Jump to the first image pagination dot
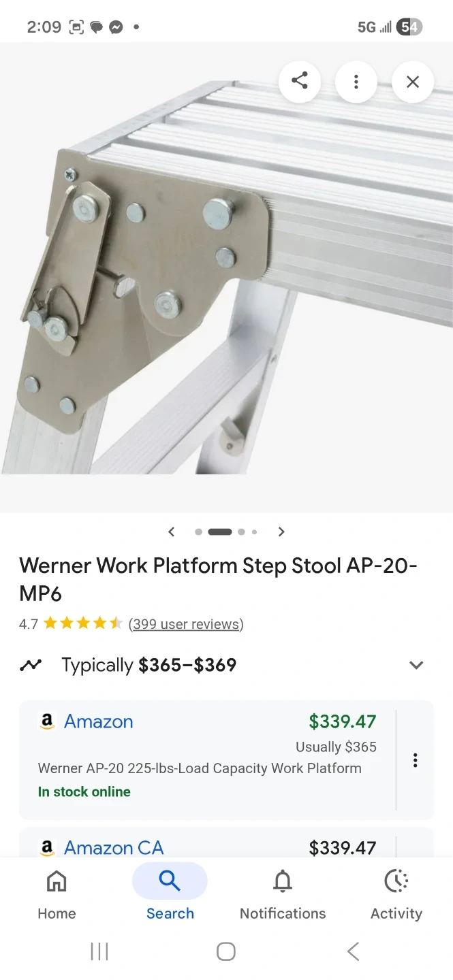453x980 pixels. click(x=198, y=532)
